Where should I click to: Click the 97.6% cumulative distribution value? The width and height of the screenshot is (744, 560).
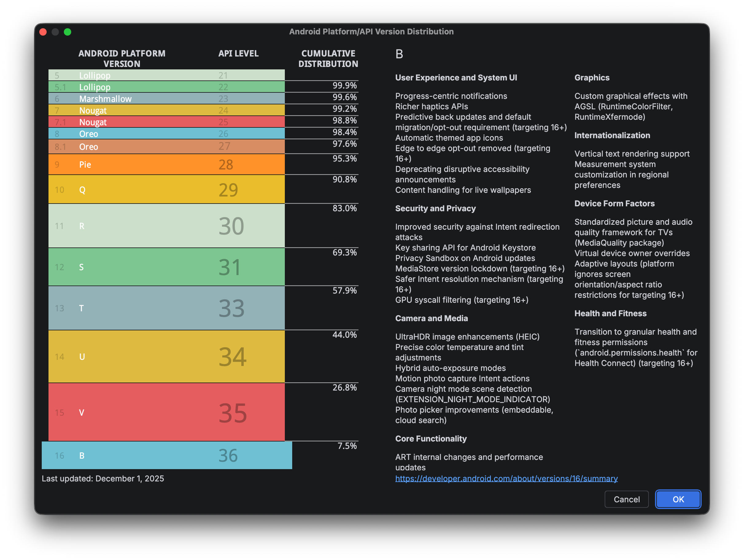point(344,144)
